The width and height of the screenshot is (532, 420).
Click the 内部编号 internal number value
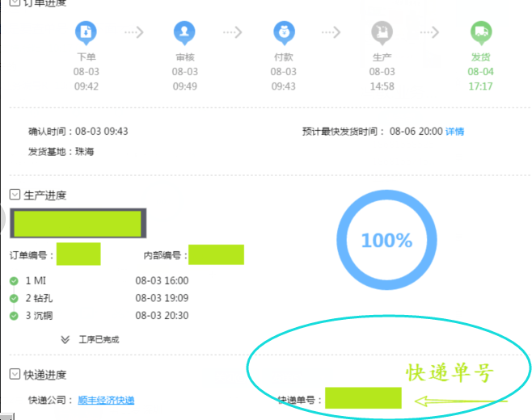216,254
